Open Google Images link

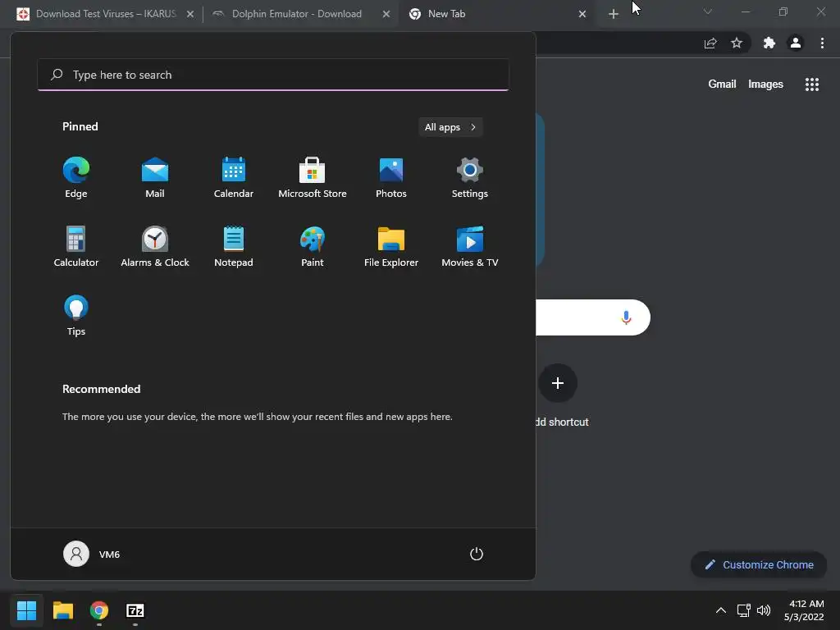[765, 84]
